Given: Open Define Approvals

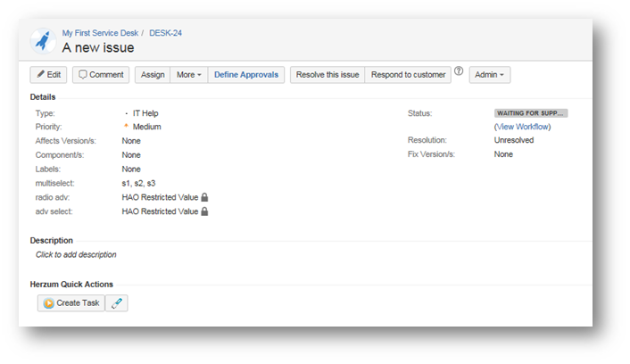Looking at the screenshot, I should 246,75.
